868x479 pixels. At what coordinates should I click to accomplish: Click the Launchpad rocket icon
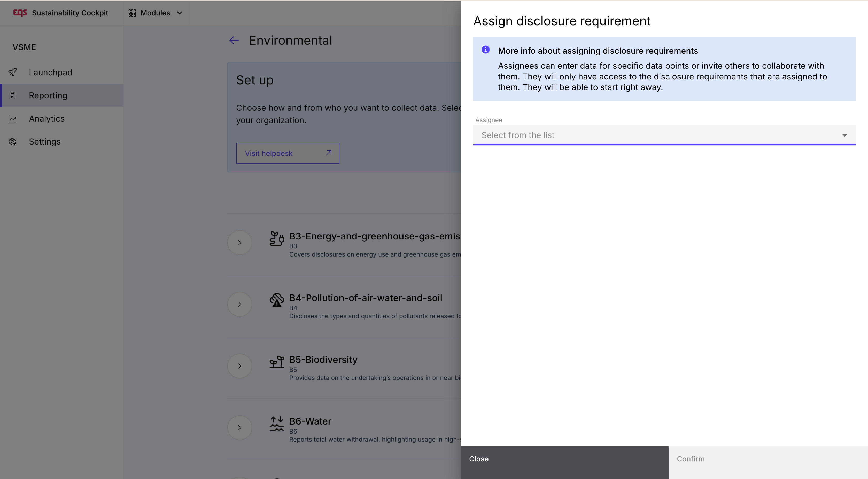12,72
